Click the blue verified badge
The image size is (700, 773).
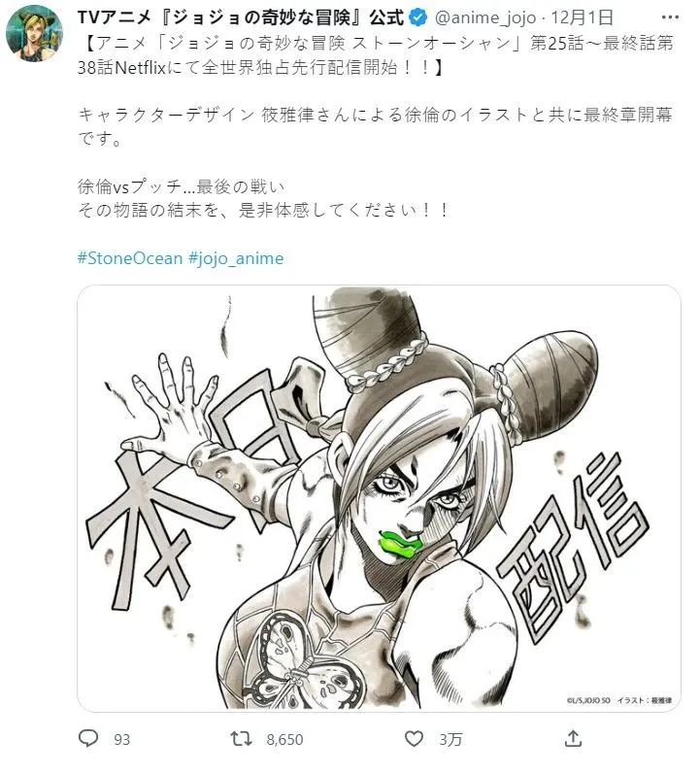(x=418, y=18)
